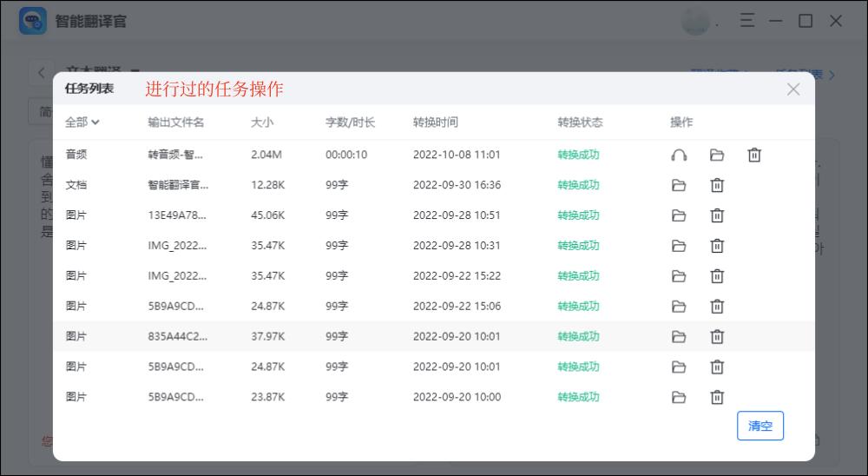Screen dimensions: 868x476
Task: Play the converted audio with headphone icon
Action: (679, 155)
